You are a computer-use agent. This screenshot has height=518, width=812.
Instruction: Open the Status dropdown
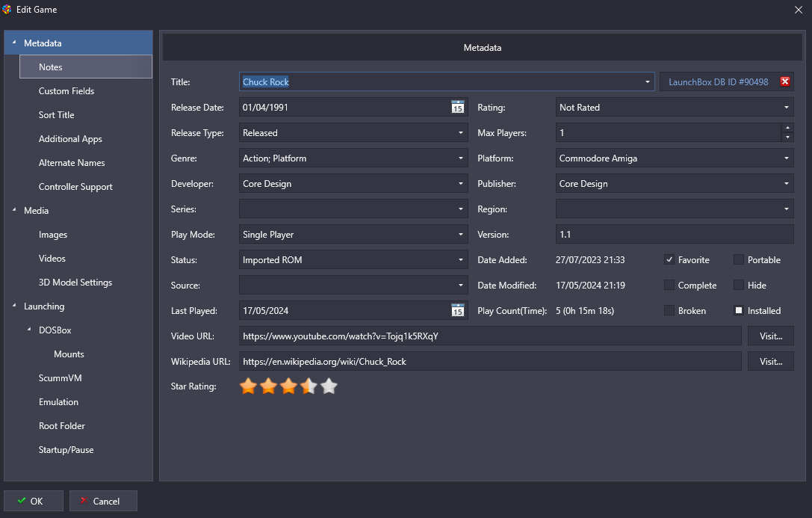353,259
